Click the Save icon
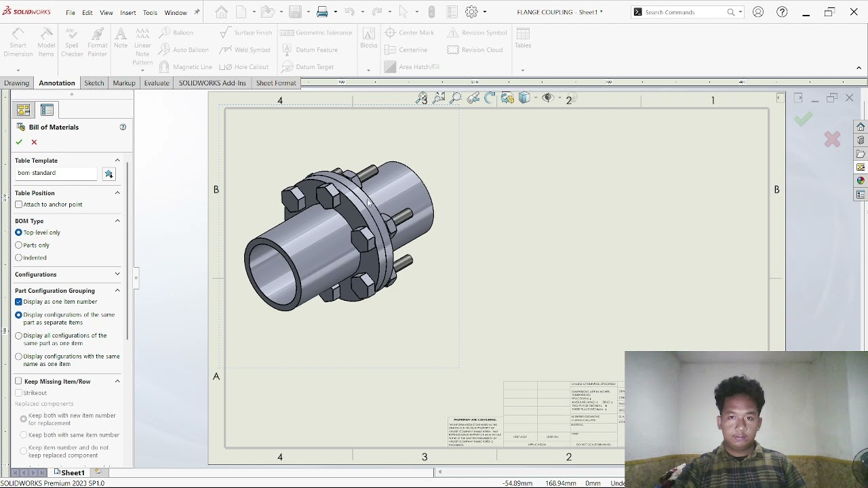The height and width of the screenshot is (488, 868). (x=294, y=12)
